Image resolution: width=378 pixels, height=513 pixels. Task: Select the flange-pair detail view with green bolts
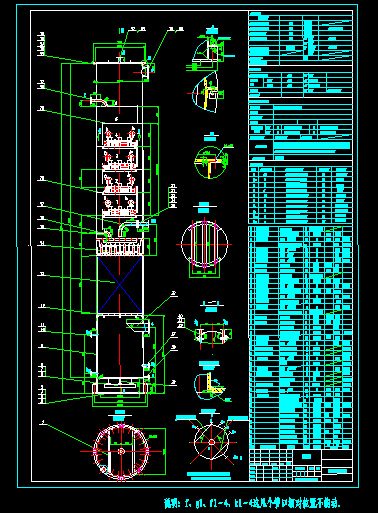pyautogui.click(x=213, y=334)
